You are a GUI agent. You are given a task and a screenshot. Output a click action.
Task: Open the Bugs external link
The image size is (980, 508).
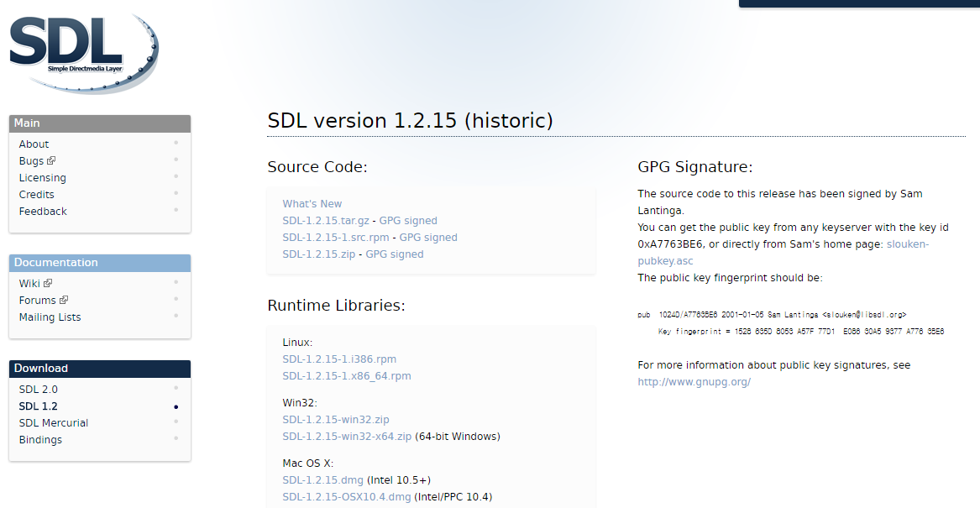(37, 161)
